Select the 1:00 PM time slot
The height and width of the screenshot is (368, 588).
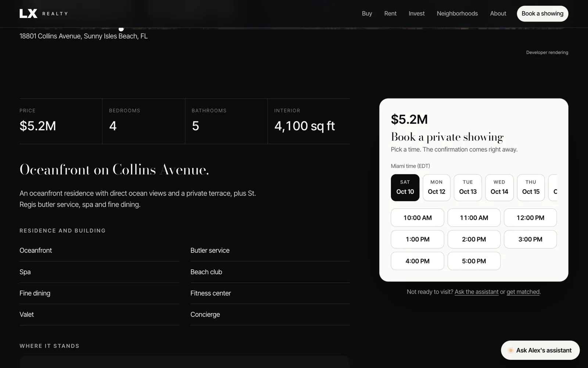(417, 239)
